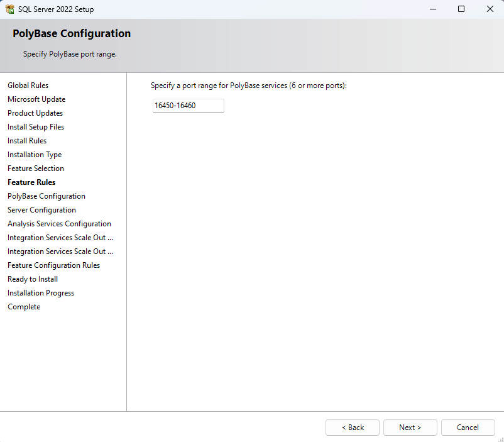Select the Global Rules step
Viewport: 504px width, 442px height.
click(28, 86)
